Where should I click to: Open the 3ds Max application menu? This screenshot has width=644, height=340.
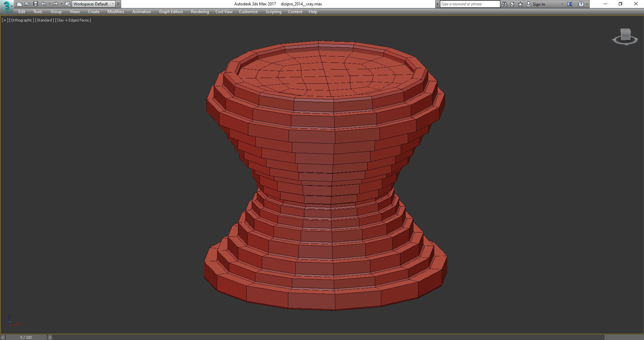(7, 6)
